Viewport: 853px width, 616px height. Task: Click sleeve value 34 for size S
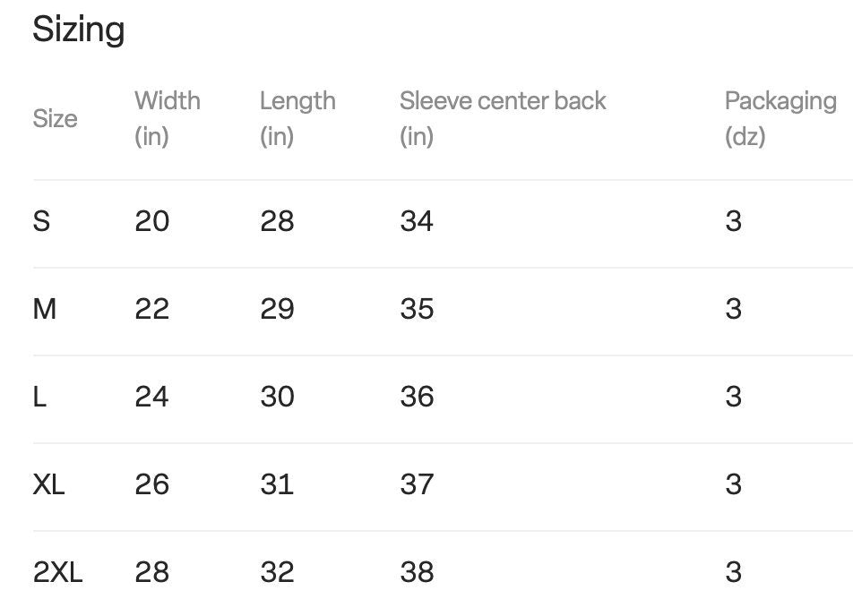pos(417,221)
